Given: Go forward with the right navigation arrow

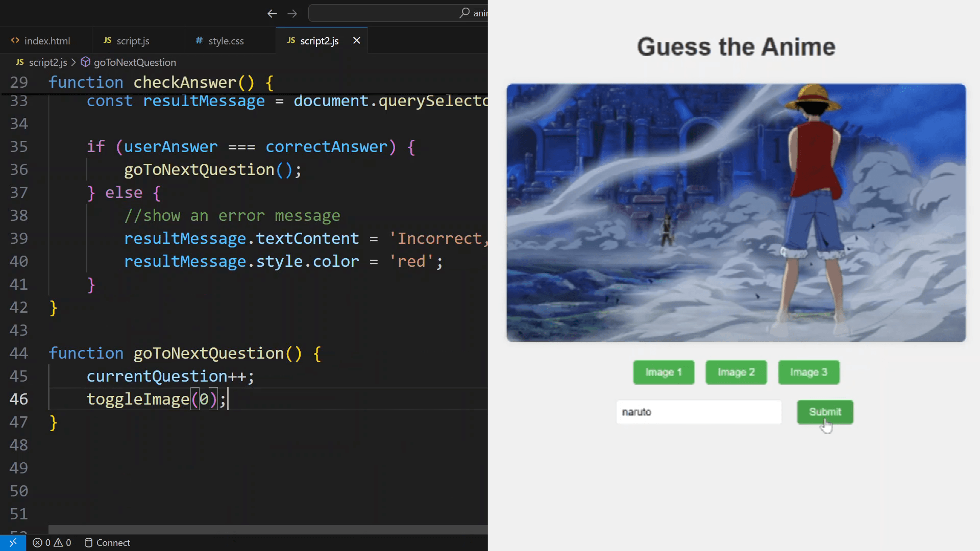Looking at the screenshot, I should pyautogui.click(x=292, y=14).
